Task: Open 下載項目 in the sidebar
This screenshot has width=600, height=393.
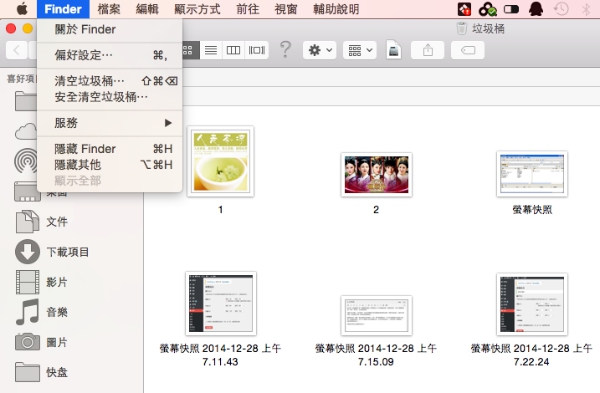Action: coord(67,252)
